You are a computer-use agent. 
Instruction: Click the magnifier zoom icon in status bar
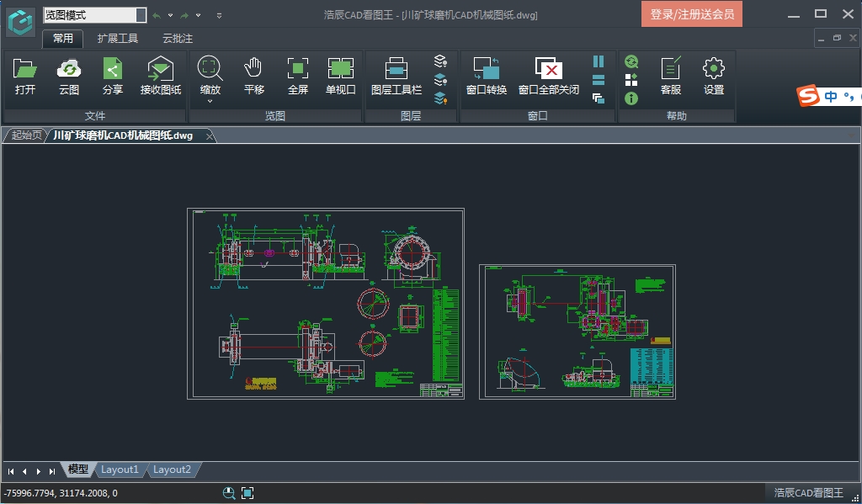point(229,493)
